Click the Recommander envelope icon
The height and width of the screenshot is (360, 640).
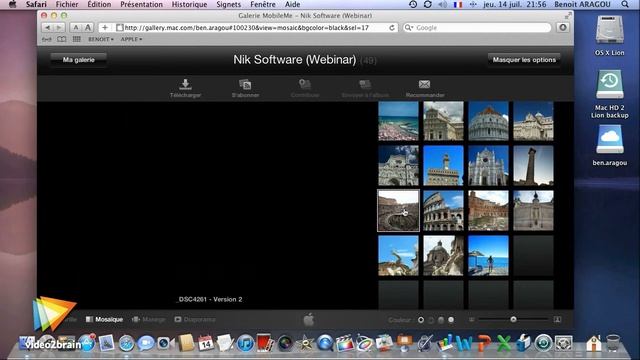(424, 84)
